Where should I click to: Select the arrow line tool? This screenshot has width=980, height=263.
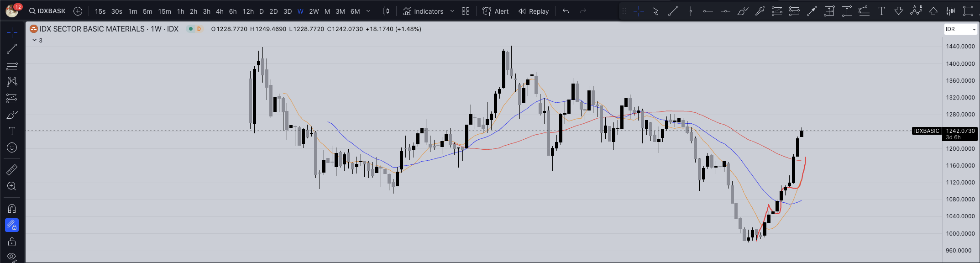[812, 11]
